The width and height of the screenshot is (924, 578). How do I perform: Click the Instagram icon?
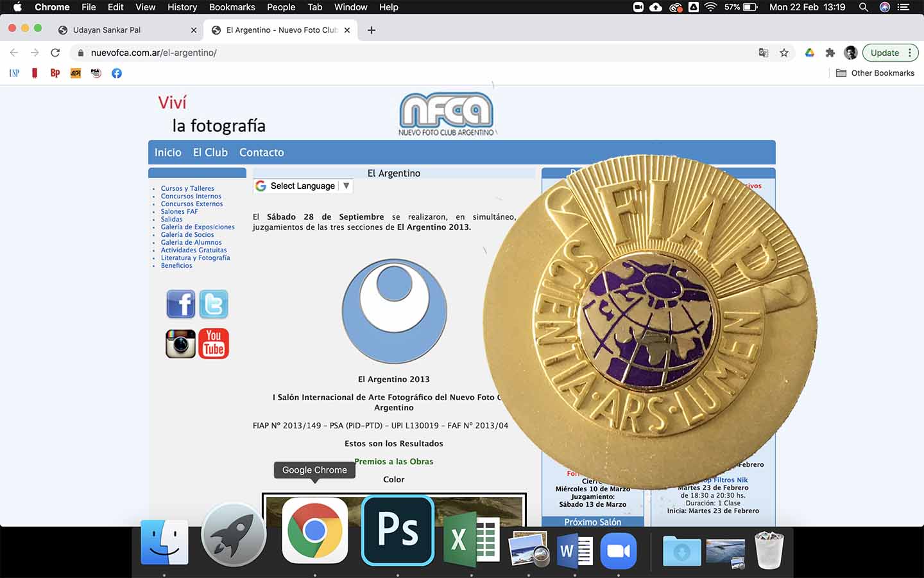180,344
